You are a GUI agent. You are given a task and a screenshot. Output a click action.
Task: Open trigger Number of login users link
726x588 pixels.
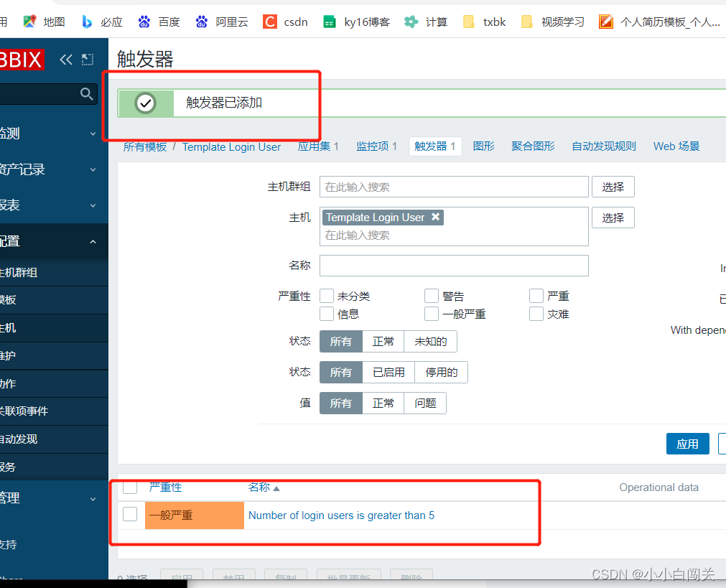[341, 515]
